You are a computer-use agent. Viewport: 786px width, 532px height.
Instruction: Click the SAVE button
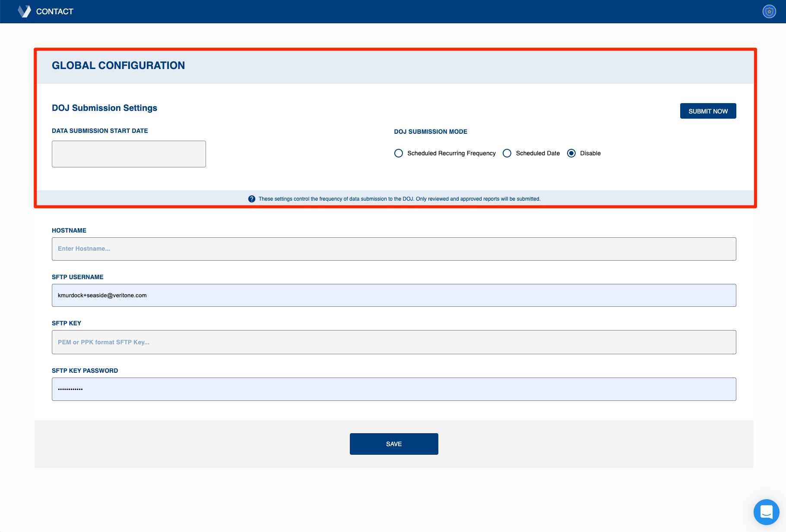(394, 444)
